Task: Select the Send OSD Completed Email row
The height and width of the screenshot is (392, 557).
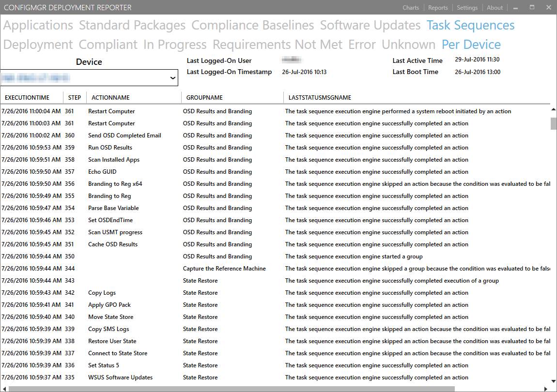Action: pos(124,136)
